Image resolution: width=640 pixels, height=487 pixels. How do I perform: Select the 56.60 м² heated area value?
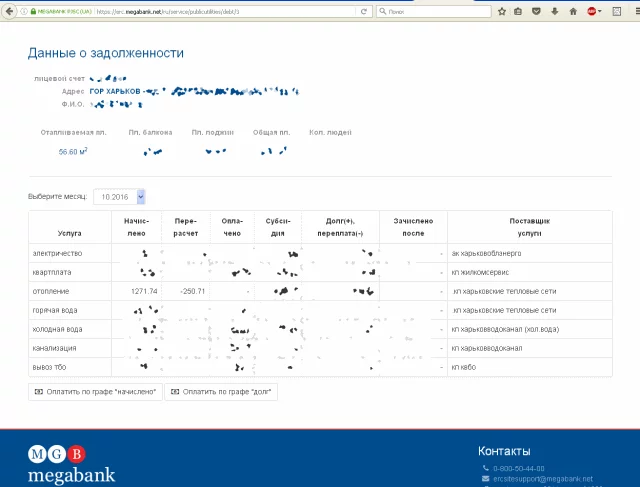pos(73,151)
